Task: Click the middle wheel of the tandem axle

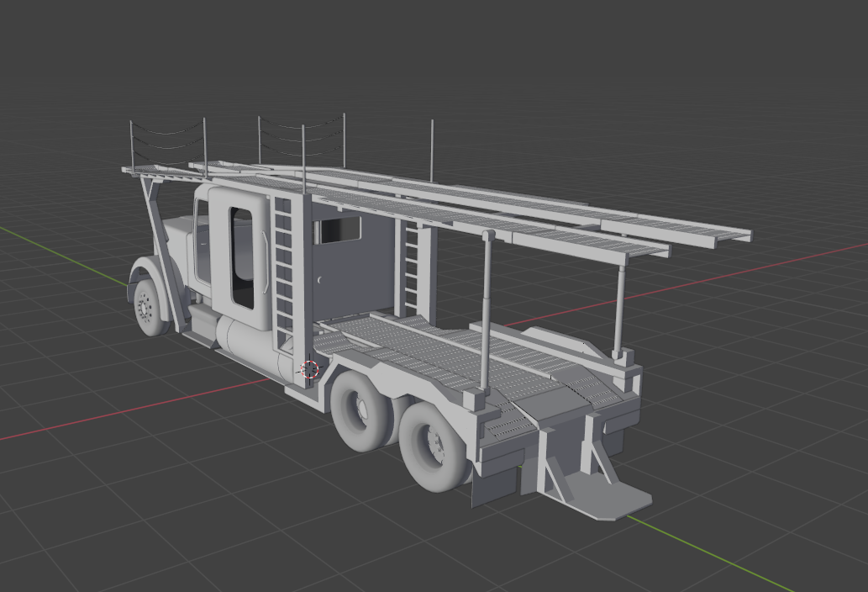Action: point(361,410)
